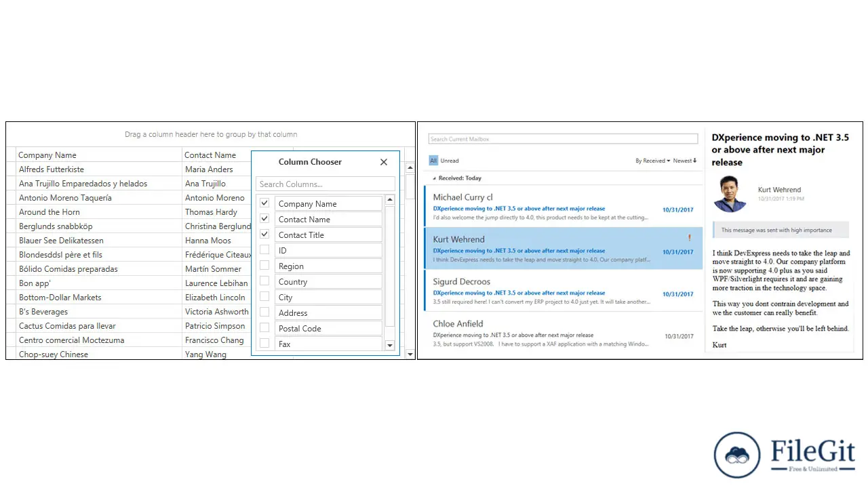The image size is (868, 488).
Task: Sort by the Company Name column header
Action: click(99, 155)
